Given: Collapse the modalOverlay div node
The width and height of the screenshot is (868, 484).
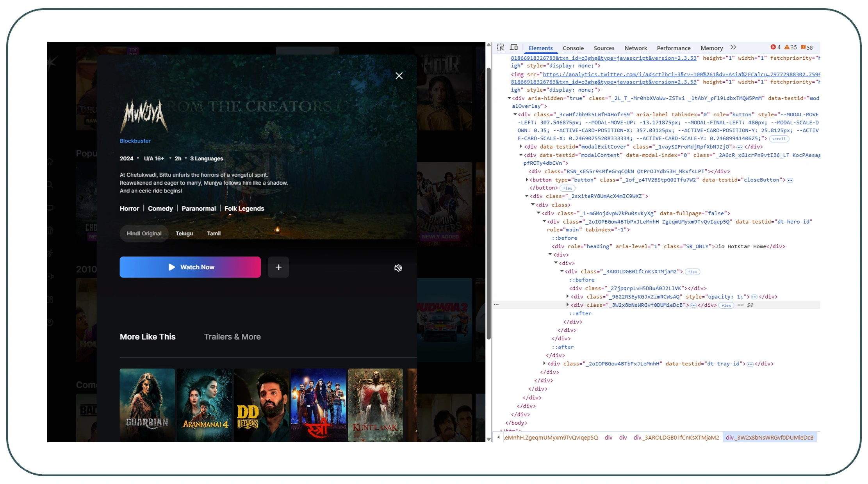Looking at the screenshot, I should coord(509,98).
